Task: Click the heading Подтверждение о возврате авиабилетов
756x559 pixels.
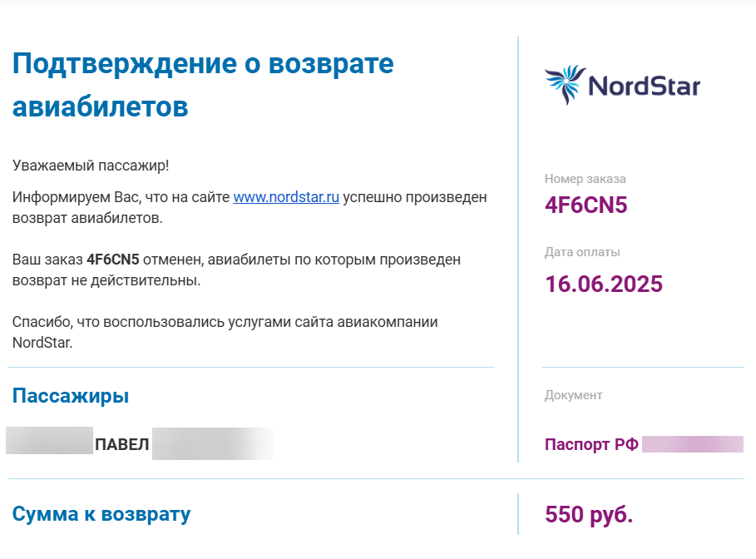Action: [x=203, y=84]
